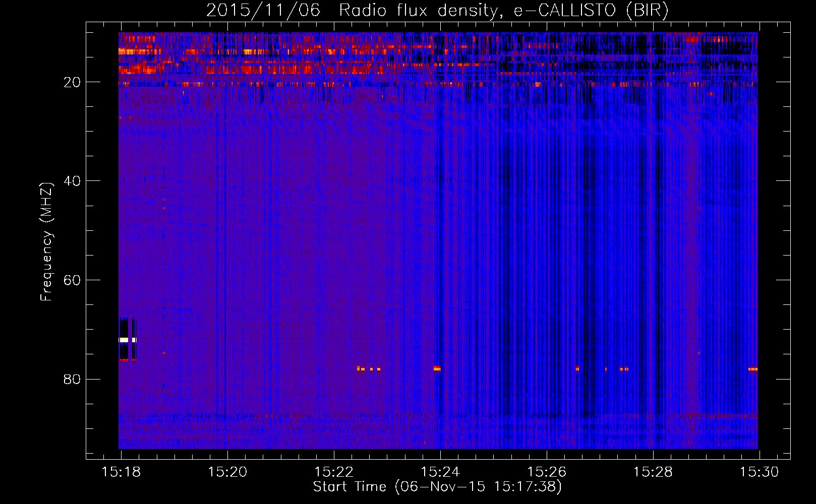Click the '40' frequency tick label
This screenshot has width=816, height=504.
[x=72, y=181]
